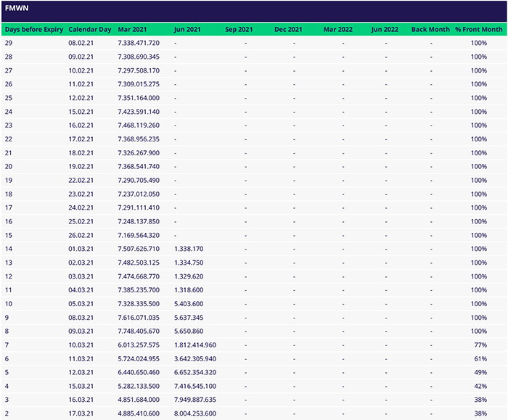The height and width of the screenshot is (420, 508).
Task: Select Jun 2021 value 6.652.354.320
Action: 195,372
